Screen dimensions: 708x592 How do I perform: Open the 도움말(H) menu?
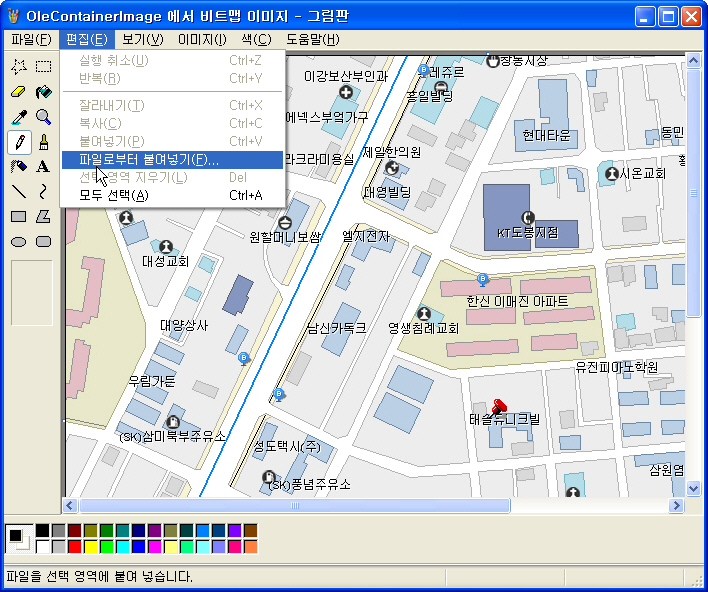click(312, 40)
